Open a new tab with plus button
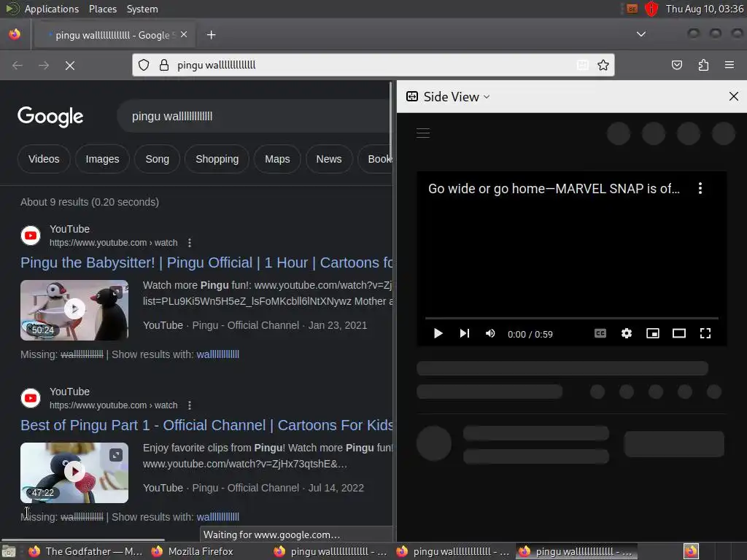Image resolution: width=747 pixels, height=560 pixels. click(212, 35)
